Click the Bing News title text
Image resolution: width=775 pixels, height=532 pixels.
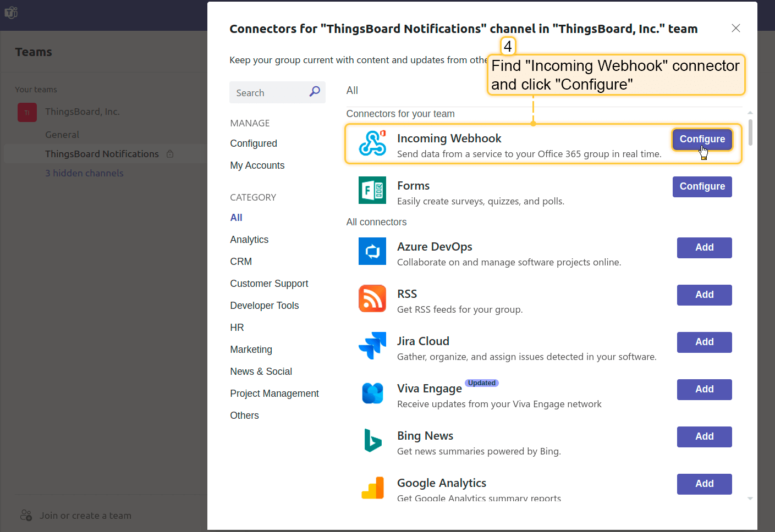click(425, 436)
